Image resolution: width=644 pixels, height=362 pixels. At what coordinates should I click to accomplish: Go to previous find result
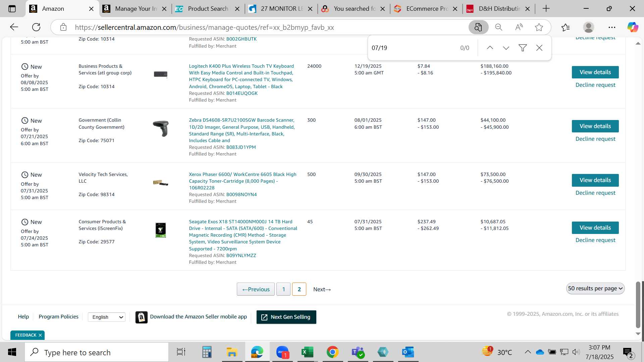[490, 48]
